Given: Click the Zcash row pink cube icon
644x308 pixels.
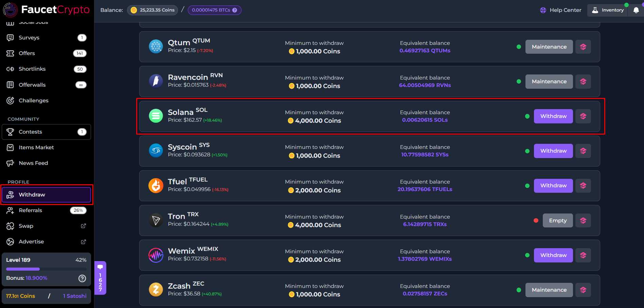Looking at the screenshot, I should point(583,290).
